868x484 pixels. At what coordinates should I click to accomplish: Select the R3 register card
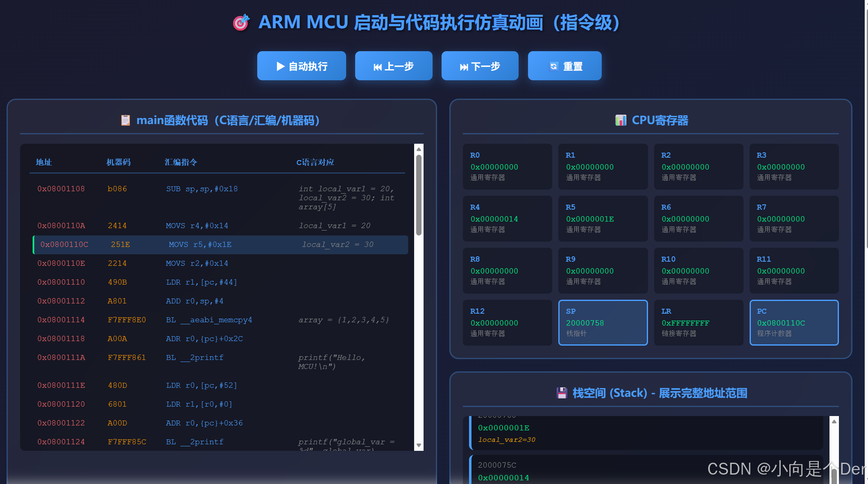coord(794,167)
